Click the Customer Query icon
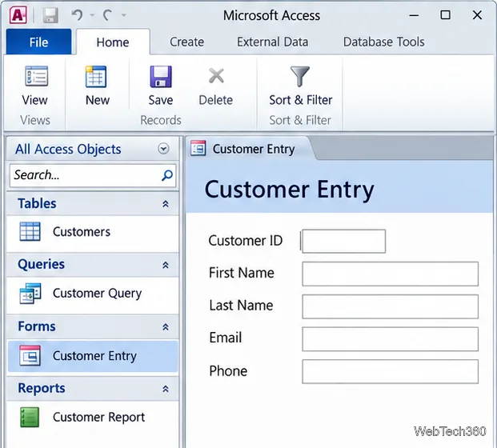 (30, 294)
